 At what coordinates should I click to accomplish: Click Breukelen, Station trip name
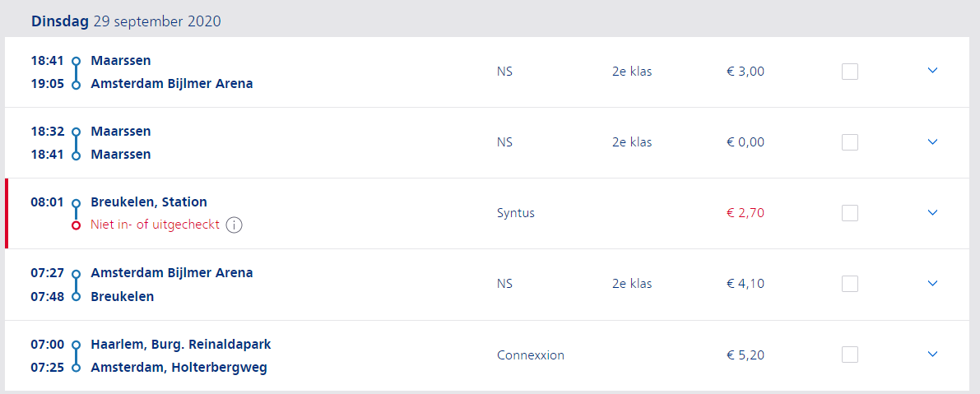pyautogui.click(x=149, y=202)
